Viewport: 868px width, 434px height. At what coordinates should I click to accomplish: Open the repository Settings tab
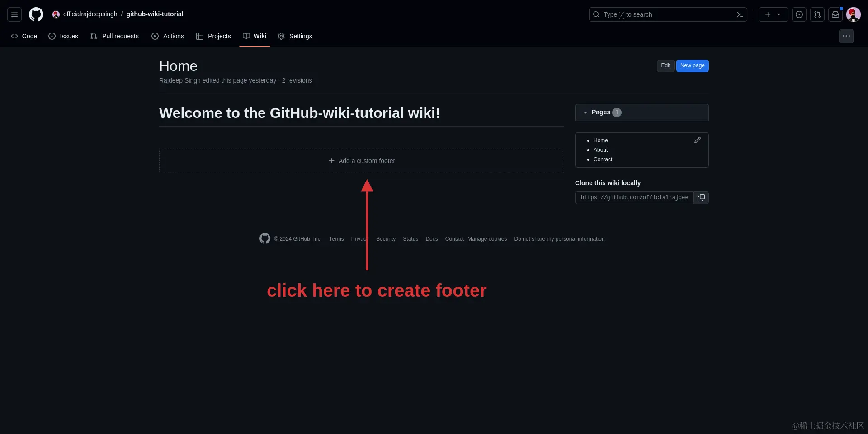[295, 36]
